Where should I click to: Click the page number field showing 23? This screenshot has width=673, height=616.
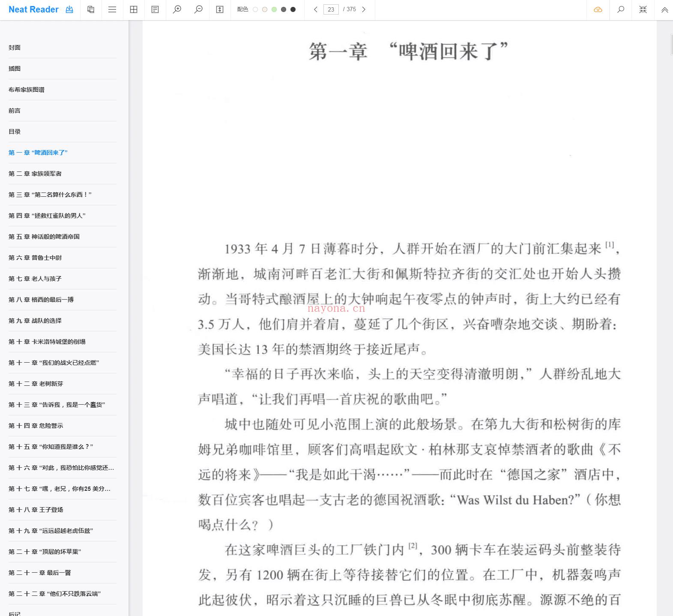[331, 9]
